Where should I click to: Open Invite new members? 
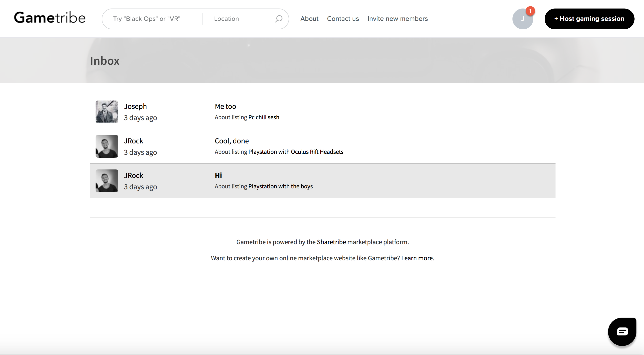[397, 19]
